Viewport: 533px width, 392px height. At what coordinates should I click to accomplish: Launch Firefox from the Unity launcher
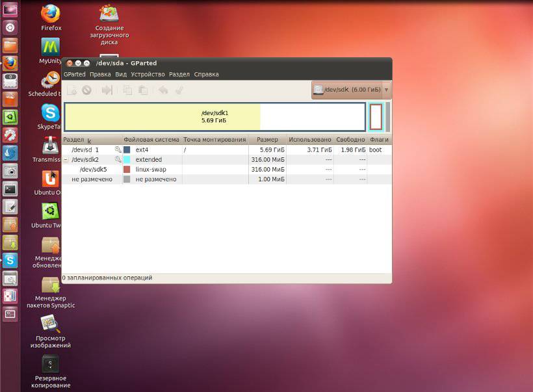10,63
